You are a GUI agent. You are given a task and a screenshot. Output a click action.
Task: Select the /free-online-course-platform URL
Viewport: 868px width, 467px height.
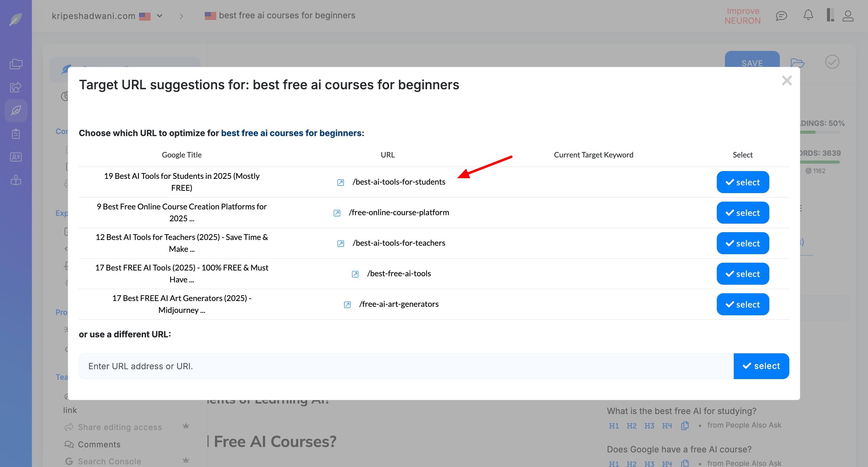pos(743,213)
